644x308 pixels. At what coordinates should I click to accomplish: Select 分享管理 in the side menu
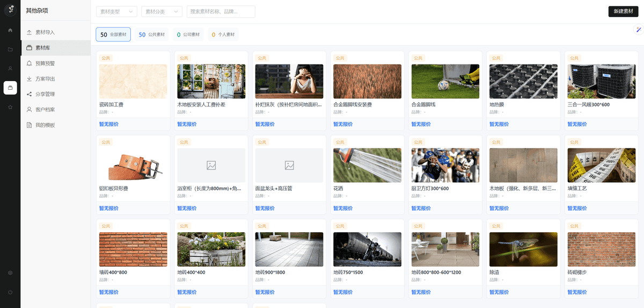(x=45, y=94)
